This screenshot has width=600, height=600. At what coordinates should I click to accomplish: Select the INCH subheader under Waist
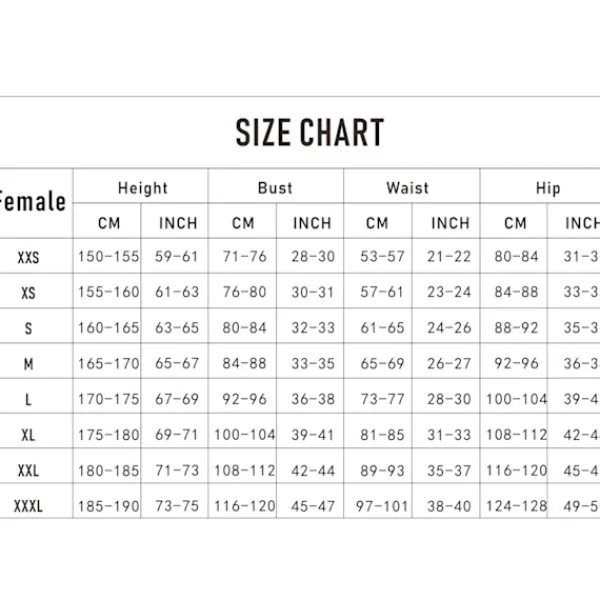click(448, 223)
